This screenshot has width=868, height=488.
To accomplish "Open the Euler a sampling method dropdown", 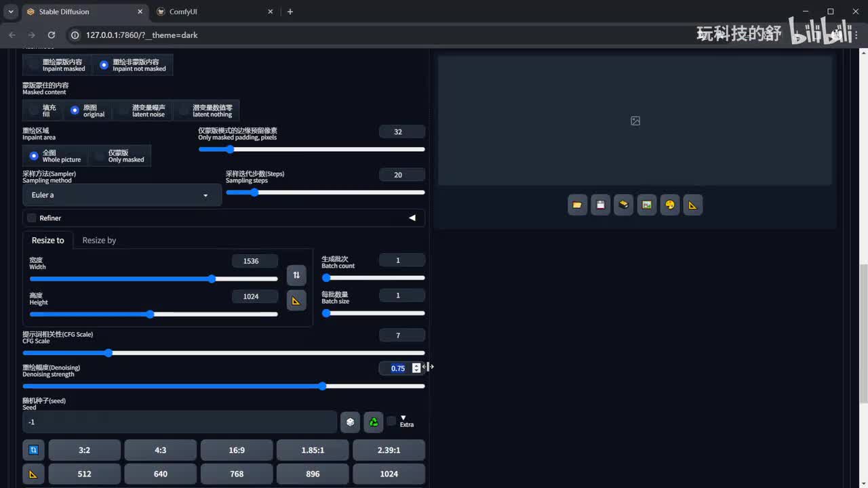I will (x=122, y=195).
